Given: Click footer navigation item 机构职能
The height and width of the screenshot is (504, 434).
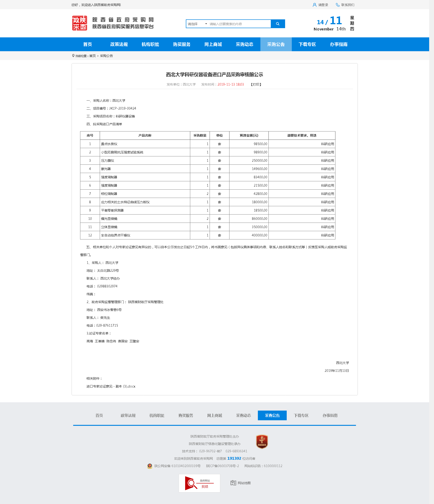Looking at the screenshot, I should (157, 415).
